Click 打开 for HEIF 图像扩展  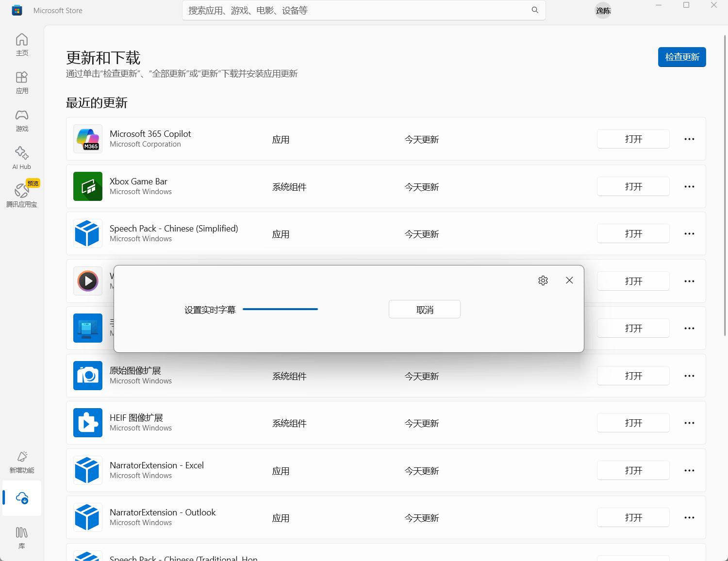633,423
